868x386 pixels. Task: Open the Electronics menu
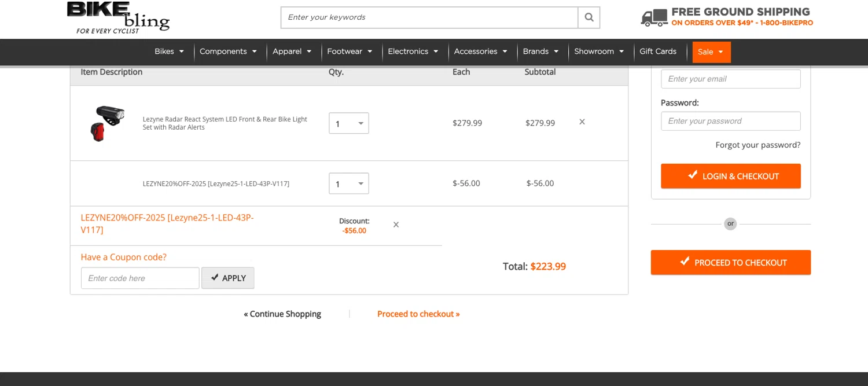pyautogui.click(x=413, y=52)
